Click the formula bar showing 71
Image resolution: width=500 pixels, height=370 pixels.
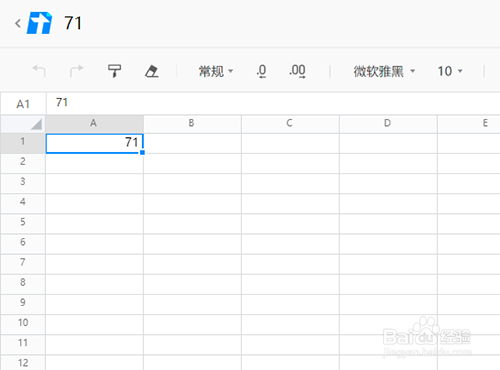click(x=273, y=103)
